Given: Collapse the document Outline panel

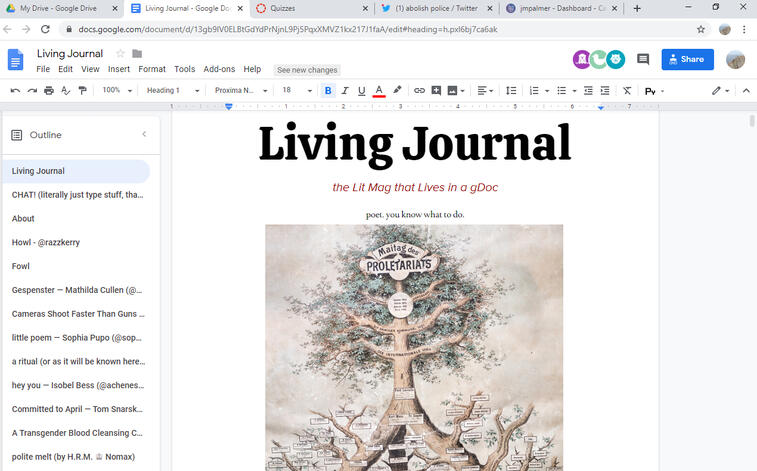Looking at the screenshot, I should coord(144,134).
